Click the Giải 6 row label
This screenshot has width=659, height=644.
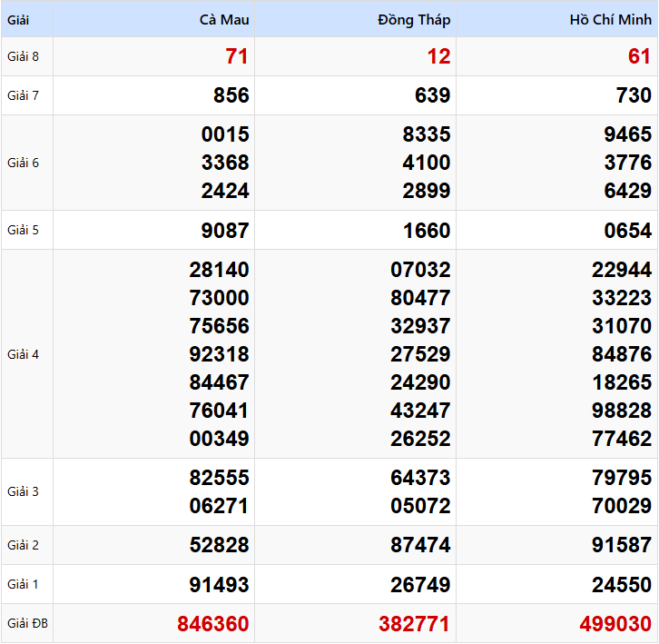(23, 163)
